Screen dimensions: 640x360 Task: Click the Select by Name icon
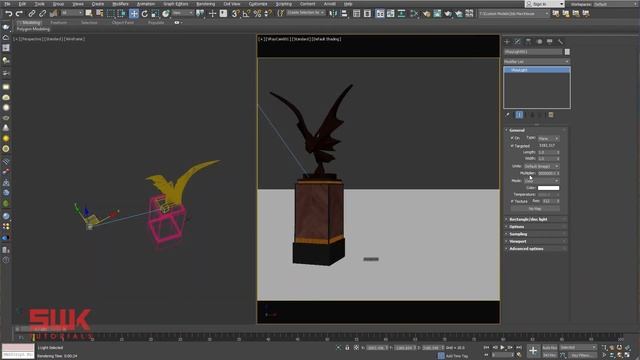coord(99,13)
